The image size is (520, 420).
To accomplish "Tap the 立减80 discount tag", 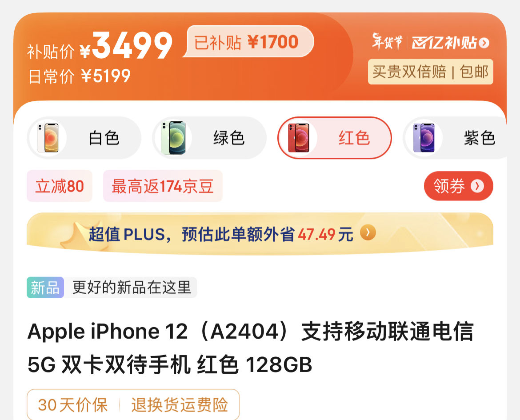I will (60, 186).
